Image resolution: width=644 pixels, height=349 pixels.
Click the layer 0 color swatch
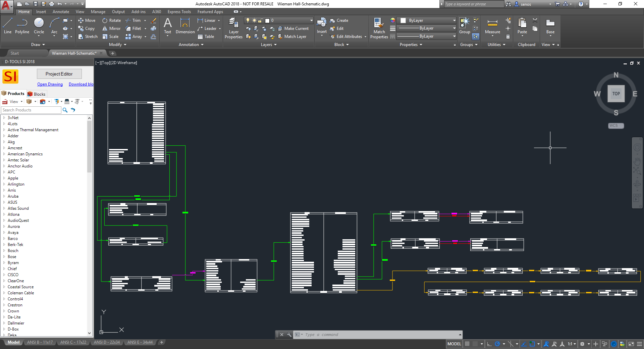(x=267, y=20)
